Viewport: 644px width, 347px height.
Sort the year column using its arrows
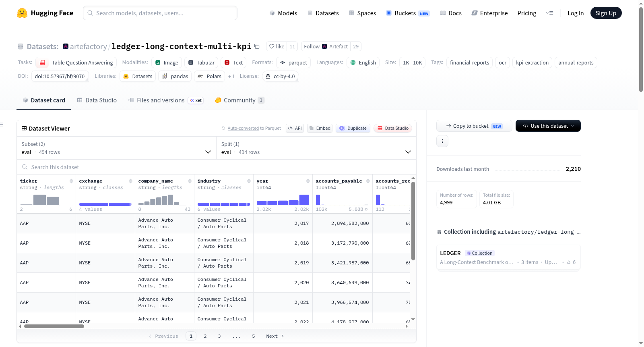coord(308,181)
